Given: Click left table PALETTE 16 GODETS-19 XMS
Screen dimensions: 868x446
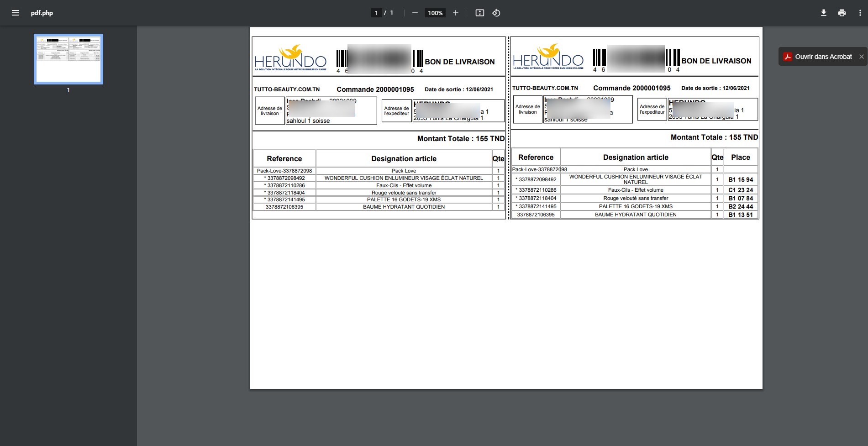Looking at the screenshot, I should coord(404,199).
